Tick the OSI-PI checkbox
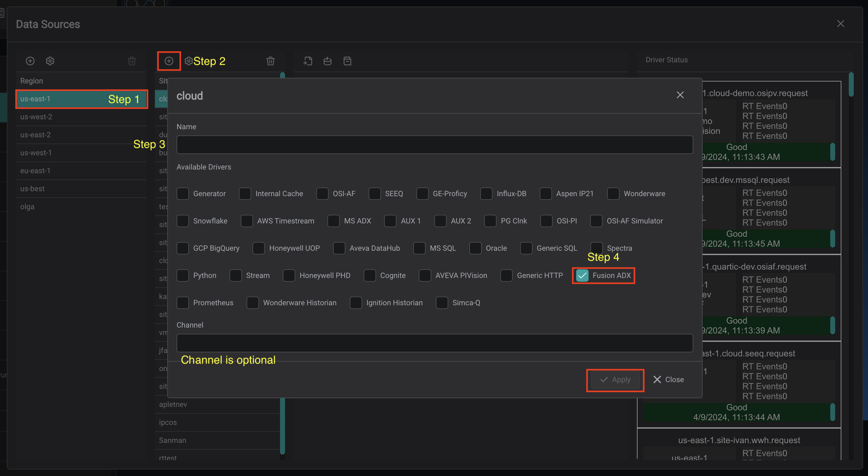Screen dimensions: 868x476 [546, 221]
